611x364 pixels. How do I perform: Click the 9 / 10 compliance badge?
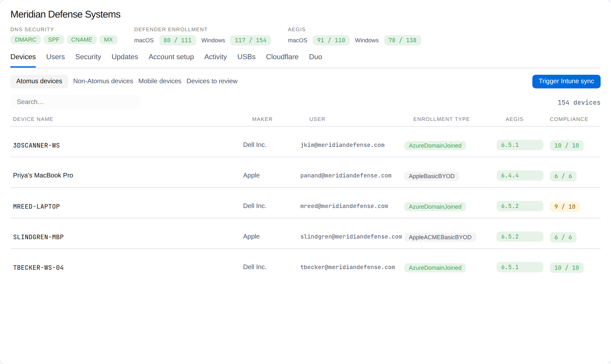(x=565, y=207)
